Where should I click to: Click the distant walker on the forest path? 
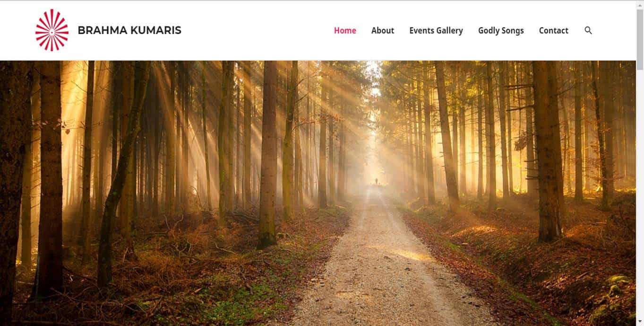click(377, 181)
